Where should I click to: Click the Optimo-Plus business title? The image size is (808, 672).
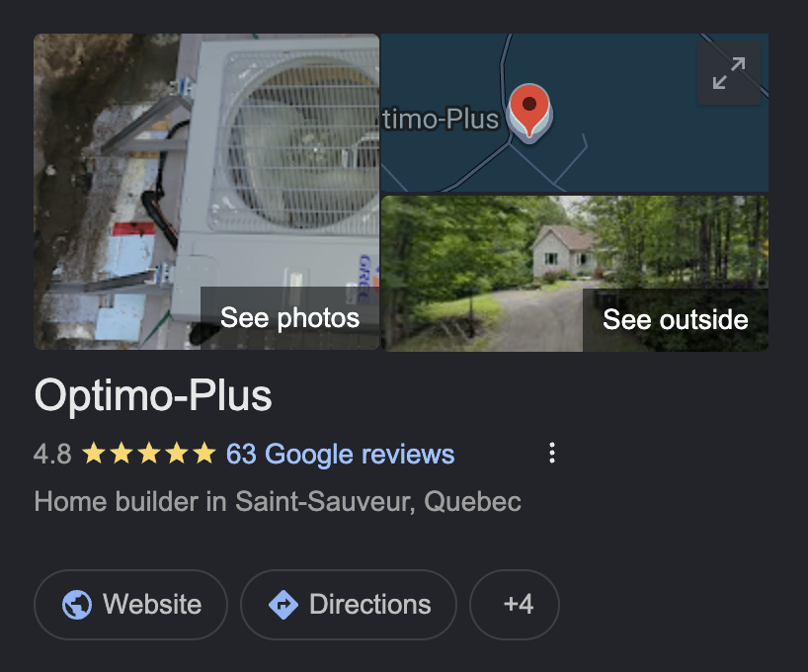click(x=153, y=396)
